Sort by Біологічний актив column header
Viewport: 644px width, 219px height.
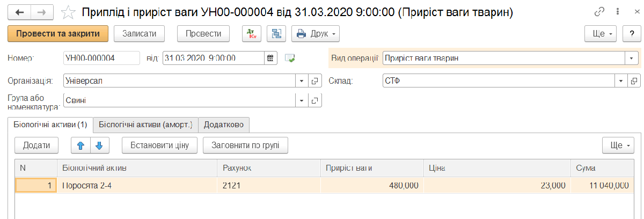click(x=137, y=168)
